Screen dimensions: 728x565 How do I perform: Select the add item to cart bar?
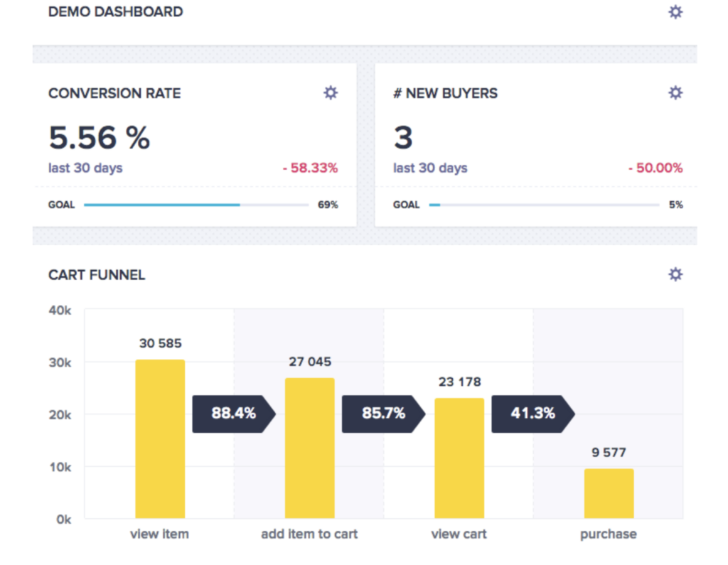click(x=309, y=448)
